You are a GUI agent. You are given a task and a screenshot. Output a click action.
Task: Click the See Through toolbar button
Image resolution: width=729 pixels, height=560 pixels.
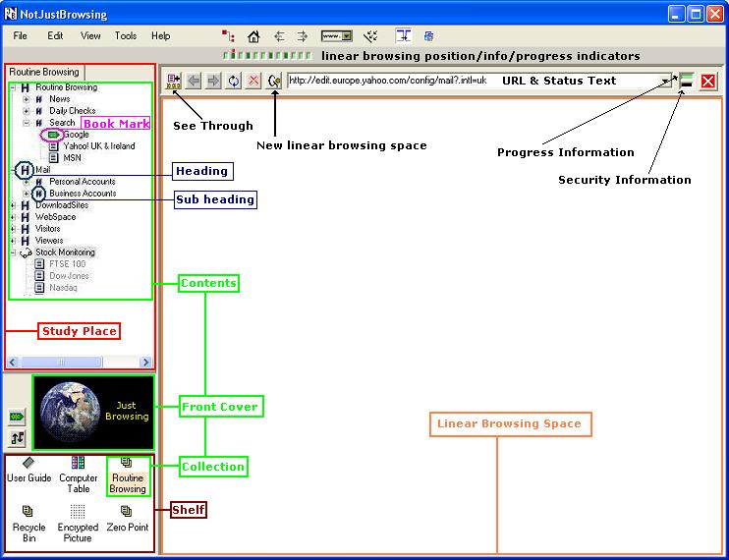coord(175,81)
